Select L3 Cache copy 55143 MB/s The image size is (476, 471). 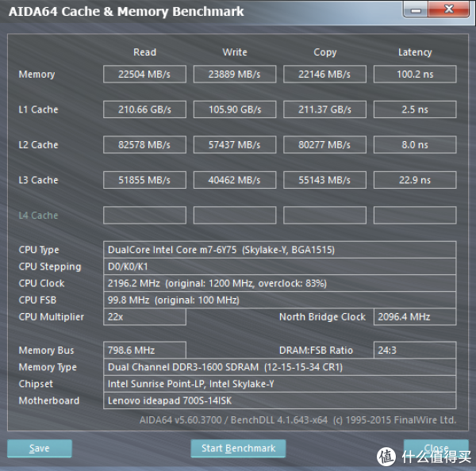click(324, 180)
